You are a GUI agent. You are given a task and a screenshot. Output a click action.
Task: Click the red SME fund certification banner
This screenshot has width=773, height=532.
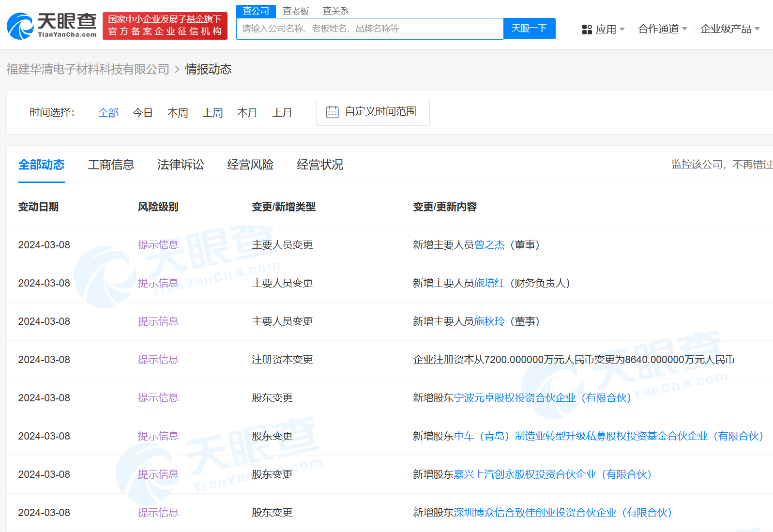[x=165, y=26]
